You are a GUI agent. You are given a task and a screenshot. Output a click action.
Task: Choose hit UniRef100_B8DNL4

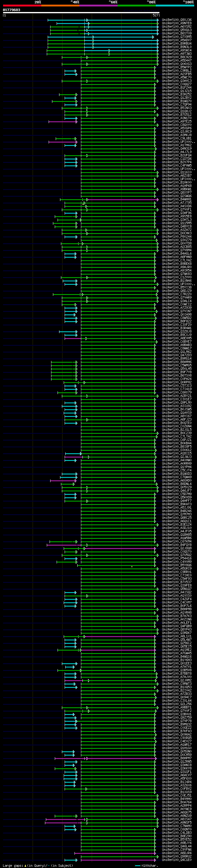point(177,484)
